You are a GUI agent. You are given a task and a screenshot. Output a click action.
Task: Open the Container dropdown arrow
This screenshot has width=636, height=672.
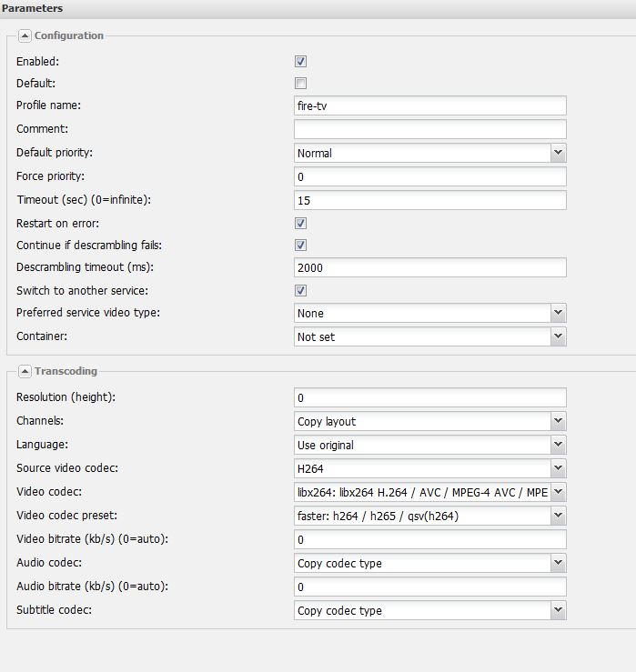tap(558, 336)
